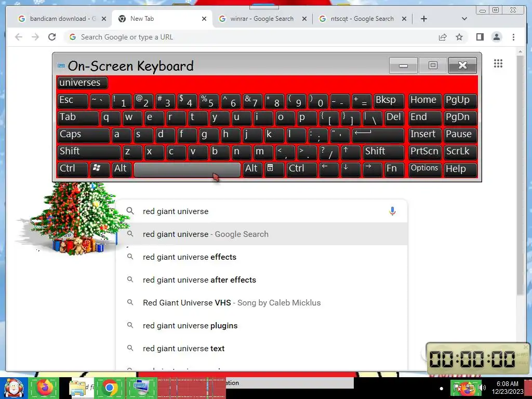Toggle the left Ctrl key
This screenshot has width=532, height=399.
tap(73, 169)
